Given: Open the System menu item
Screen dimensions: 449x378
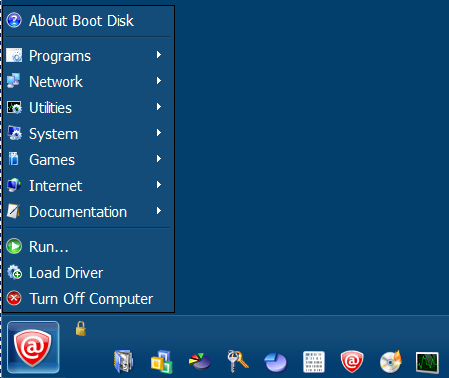Looking at the screenshot, I should pyautogui.click(x=88, y=133).
